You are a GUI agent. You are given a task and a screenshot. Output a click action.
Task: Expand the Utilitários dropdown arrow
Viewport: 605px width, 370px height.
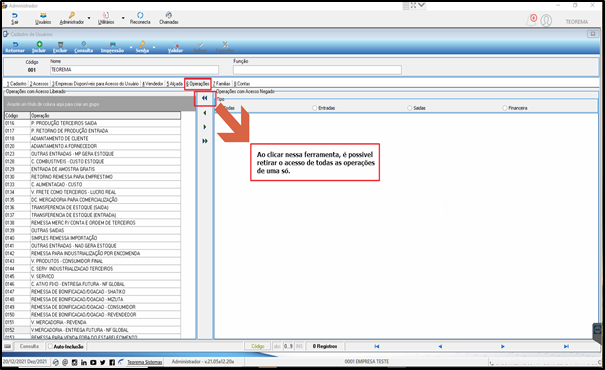(123, 18)
